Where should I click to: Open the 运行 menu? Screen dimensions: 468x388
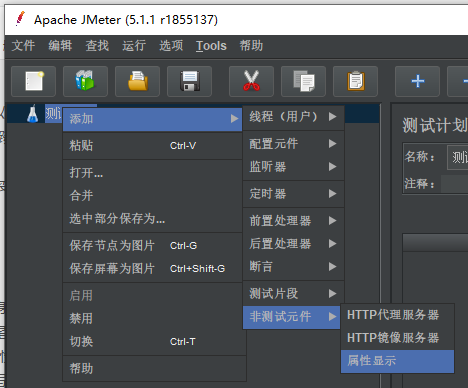(134, 46)
